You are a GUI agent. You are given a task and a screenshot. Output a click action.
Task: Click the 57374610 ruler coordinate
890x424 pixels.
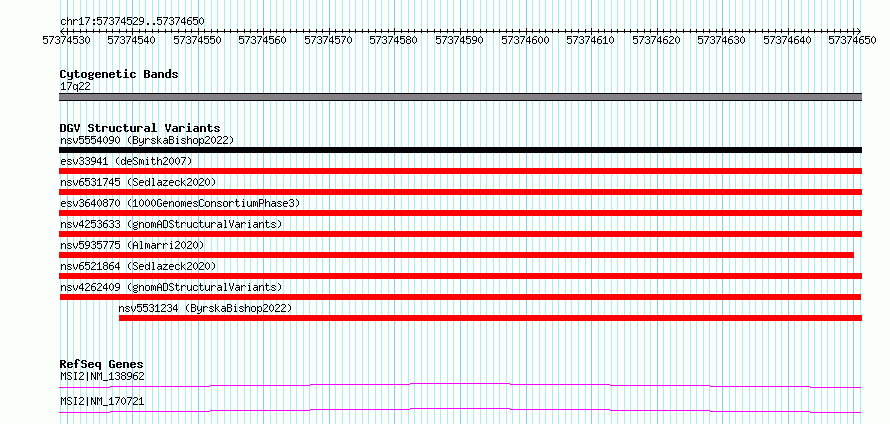(591, 40)
